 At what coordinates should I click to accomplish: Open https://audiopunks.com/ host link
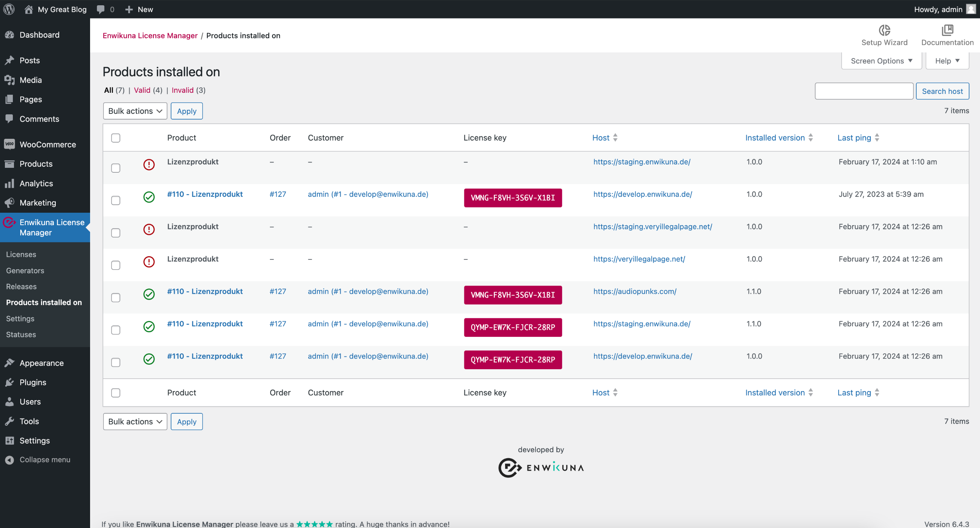[x=635, y=291]
